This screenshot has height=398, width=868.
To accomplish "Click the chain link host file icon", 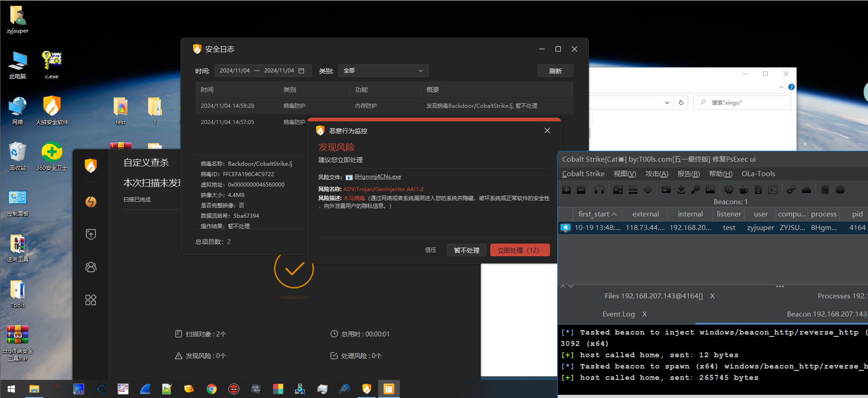I will [x=791, y=190].
